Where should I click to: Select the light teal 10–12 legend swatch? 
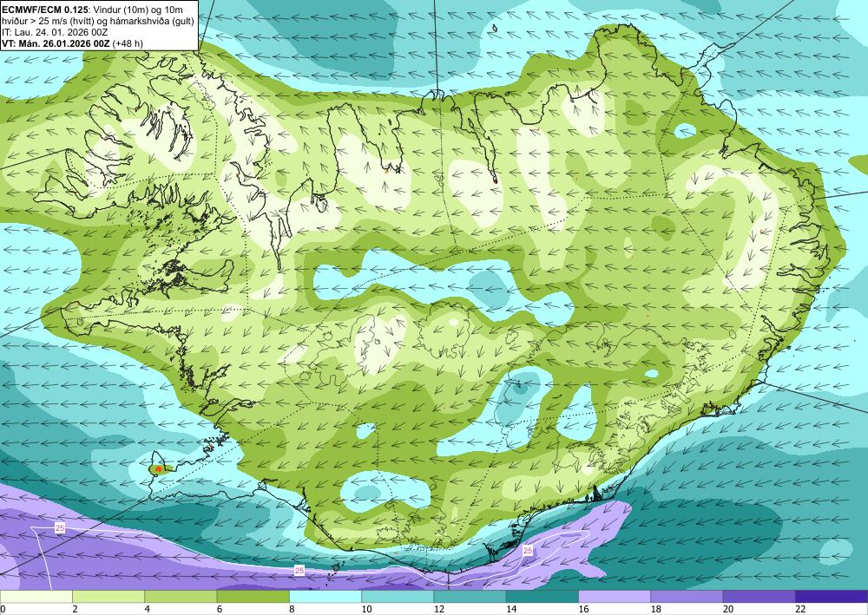point(398,597)
